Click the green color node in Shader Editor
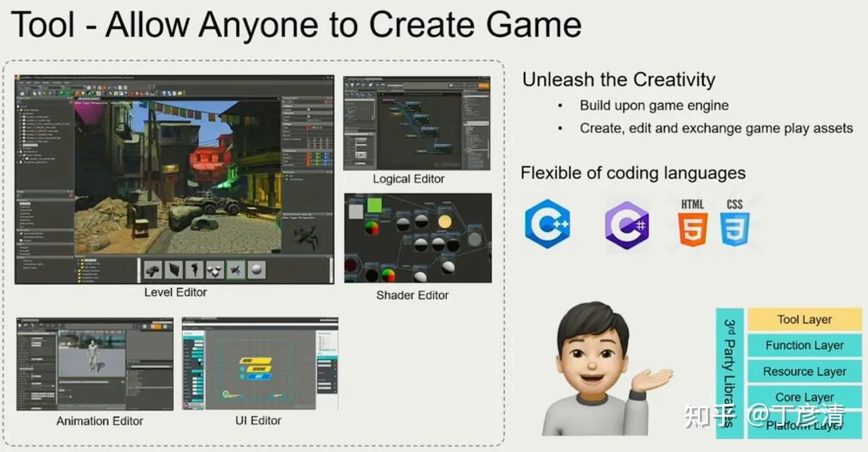868x452 pixels. click(x=374, y=206)
